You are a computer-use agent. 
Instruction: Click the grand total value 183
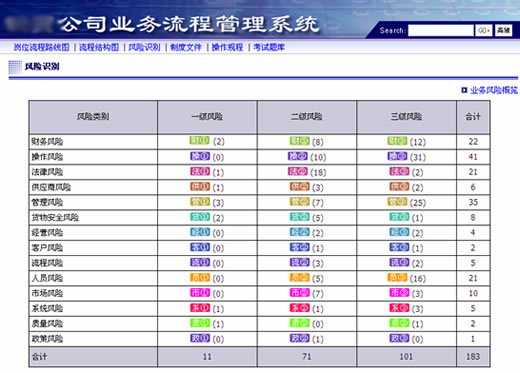coord(473,356)
